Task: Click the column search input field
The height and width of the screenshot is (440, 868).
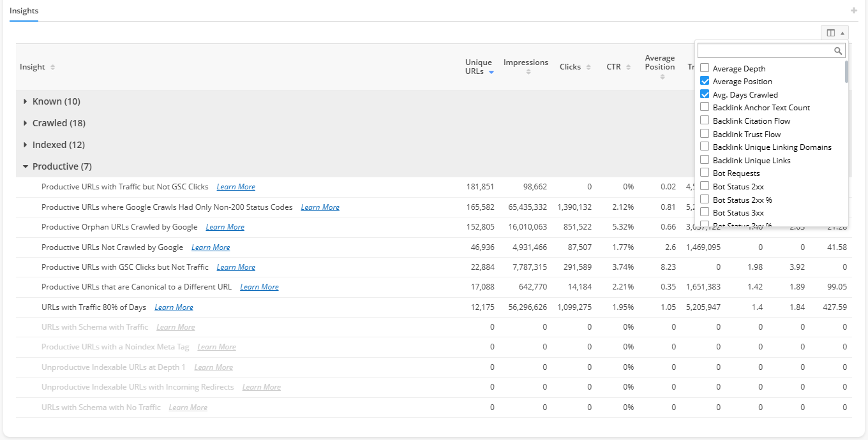Action: point(765,51)
